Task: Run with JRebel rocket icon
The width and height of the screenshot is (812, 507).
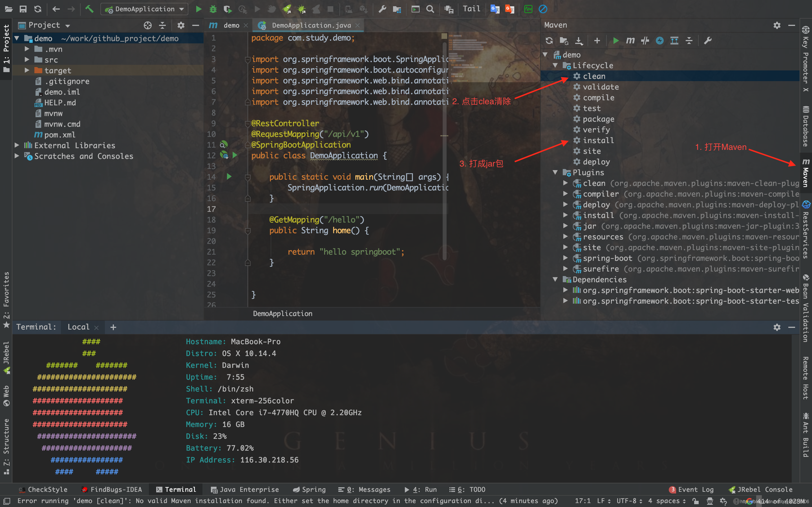Action: (x=287, y=9)
